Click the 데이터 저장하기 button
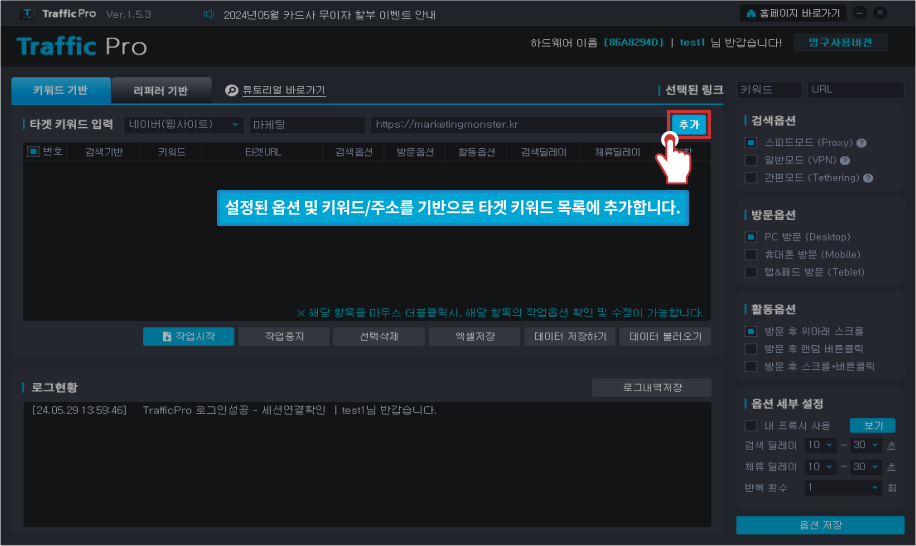Viewport: 916px width, 546px height. tap(570, 336)
